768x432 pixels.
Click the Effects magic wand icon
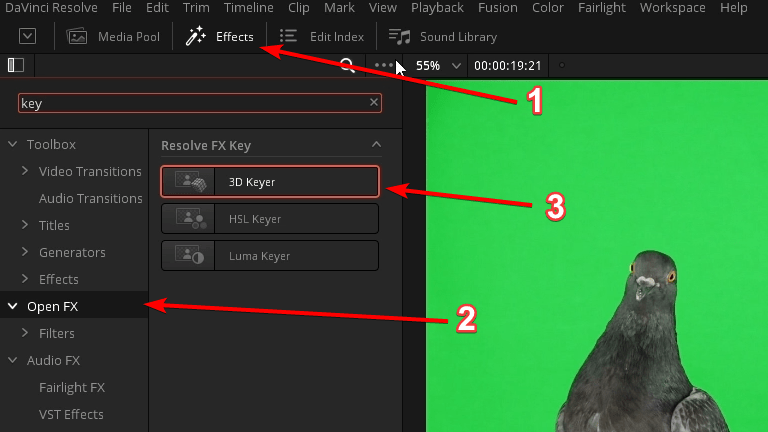click(195, 37)
